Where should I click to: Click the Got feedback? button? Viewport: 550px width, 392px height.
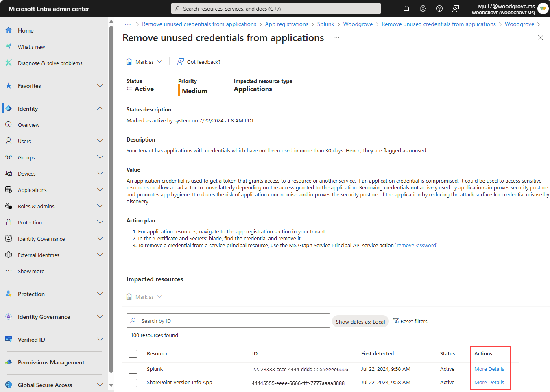click(199, 62)
